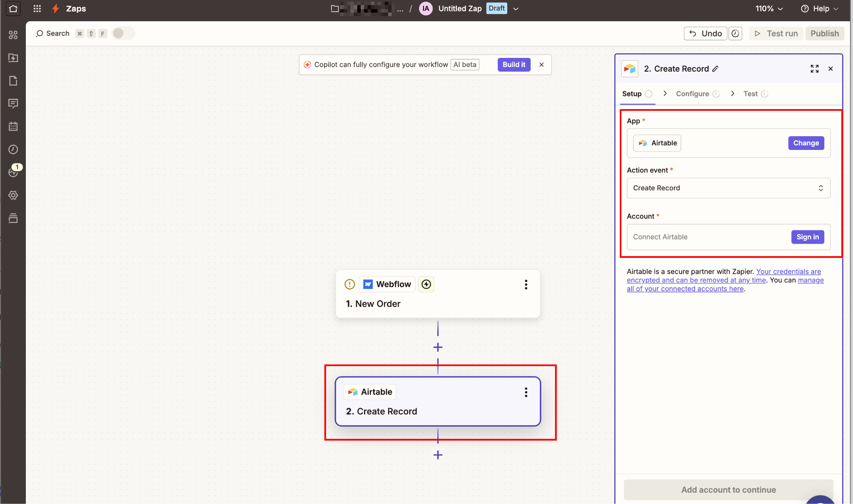Dismiss the Copilot banner with X

pos(541,65)
